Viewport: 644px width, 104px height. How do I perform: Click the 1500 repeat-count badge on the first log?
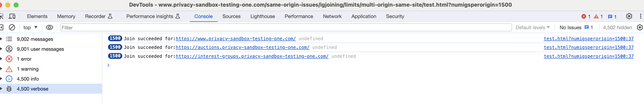pos(115,38)
